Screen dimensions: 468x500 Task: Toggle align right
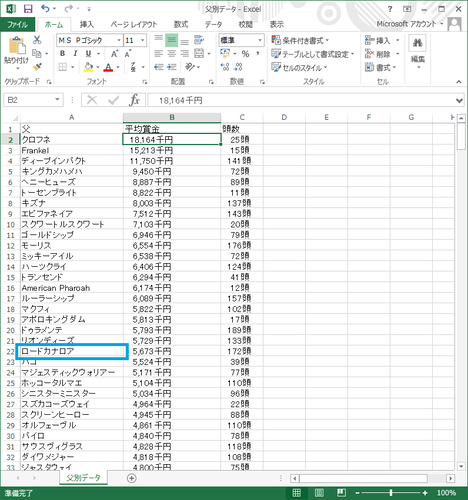[184, 54]
